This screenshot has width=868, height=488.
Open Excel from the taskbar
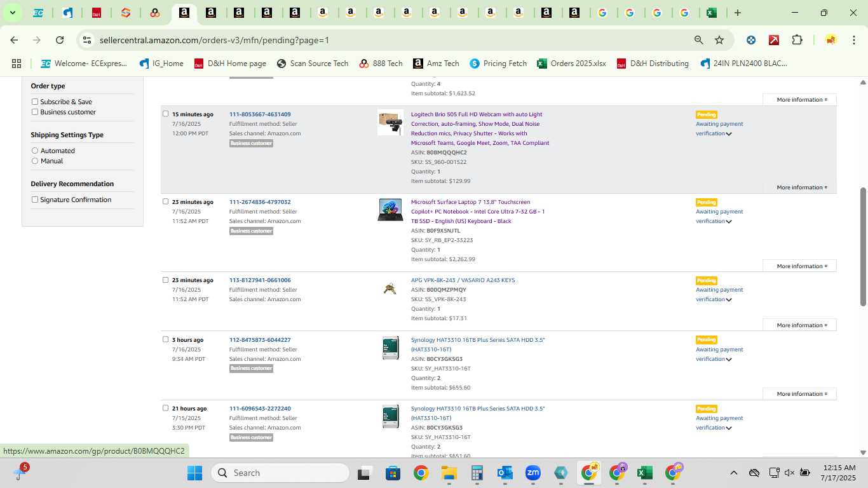coord(644,473)
